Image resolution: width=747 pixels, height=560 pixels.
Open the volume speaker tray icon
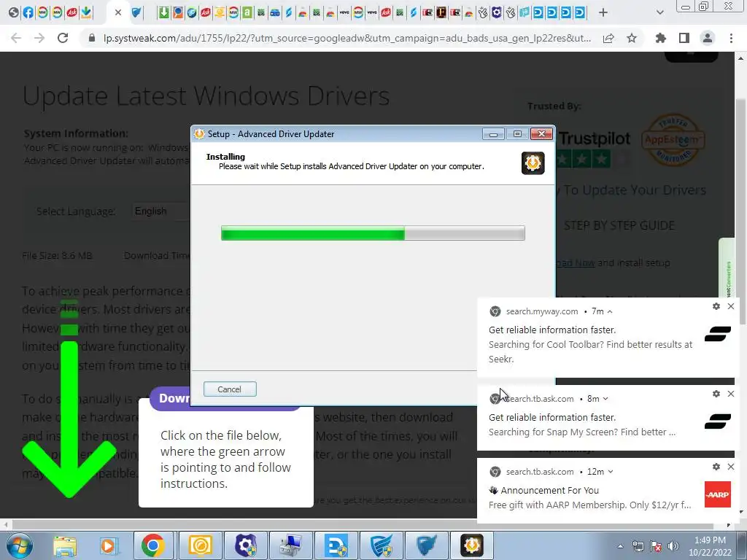tap(673, 546)
